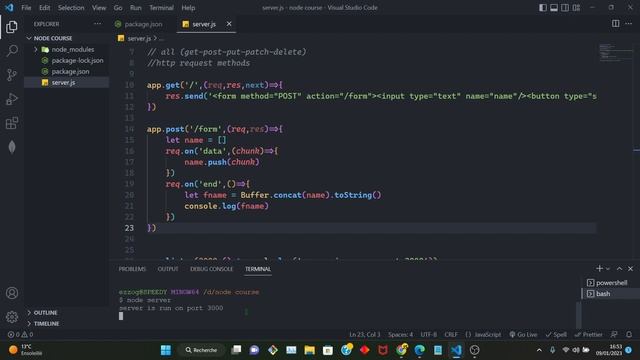This screenshot has height=360, width=640.
Task: Click Prettier in status bar
Action: pos(588,334)
